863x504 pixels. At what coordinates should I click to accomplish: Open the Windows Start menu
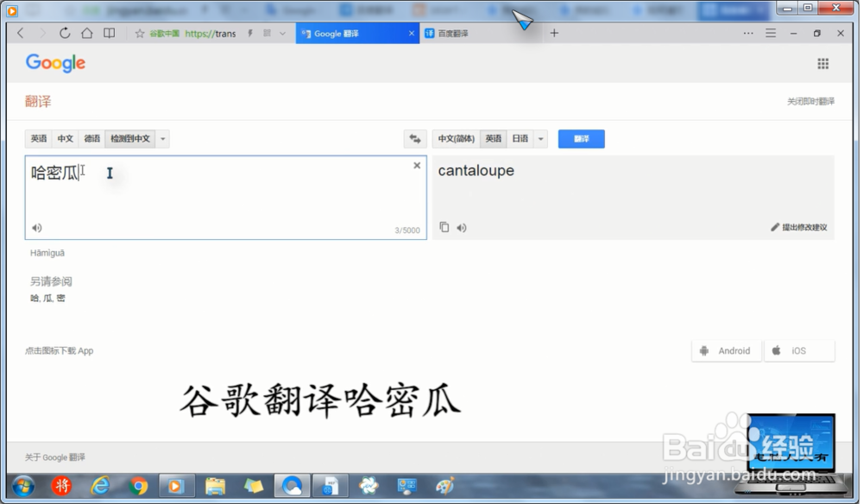click(x=23, y=486)
